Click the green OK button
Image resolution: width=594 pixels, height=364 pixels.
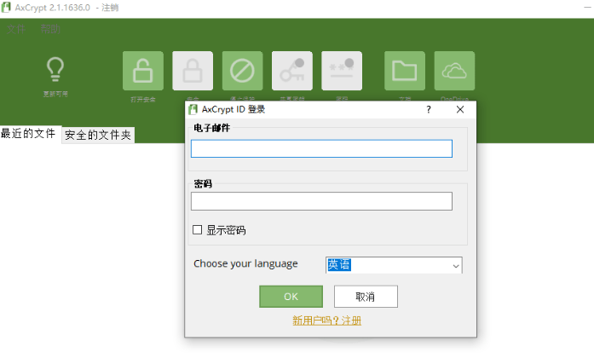[x=291, y=297]
